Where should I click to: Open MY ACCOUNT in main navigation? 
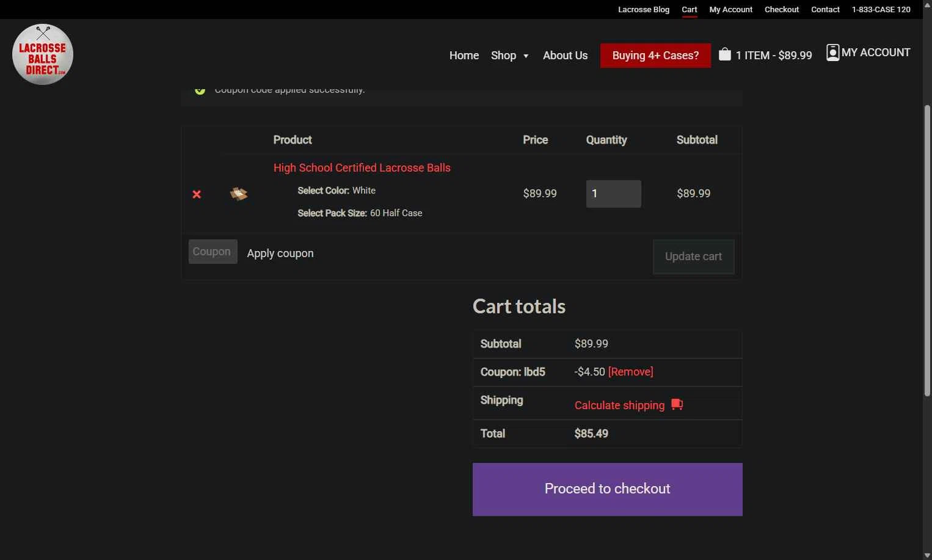pos(876,53)
